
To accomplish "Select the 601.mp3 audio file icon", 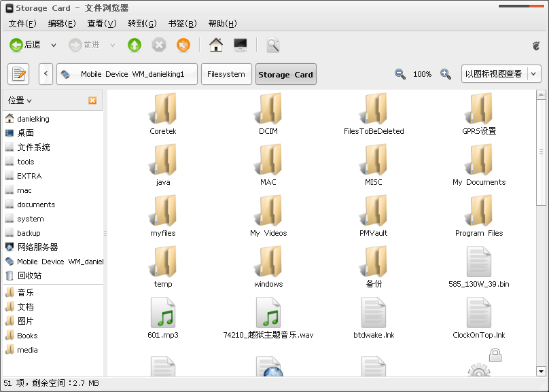I will 163,313.
